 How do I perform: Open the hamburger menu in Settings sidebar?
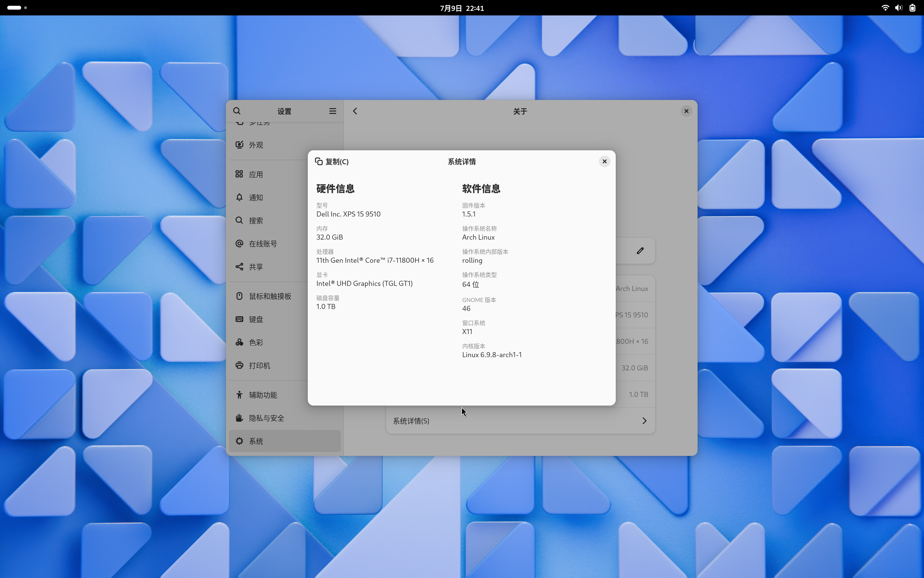pyautogui.click(x=333, y=111)
